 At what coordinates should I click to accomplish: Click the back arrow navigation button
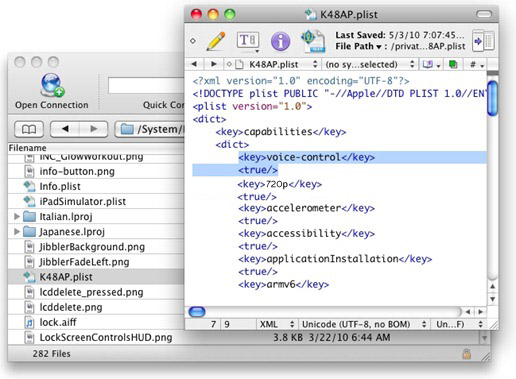(65, 129)
